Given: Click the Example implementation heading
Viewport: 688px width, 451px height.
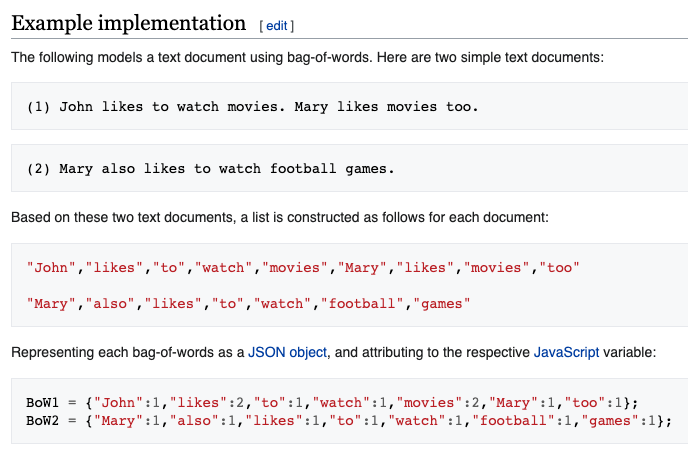Looking at the screenshot, I should click(128, 23).
